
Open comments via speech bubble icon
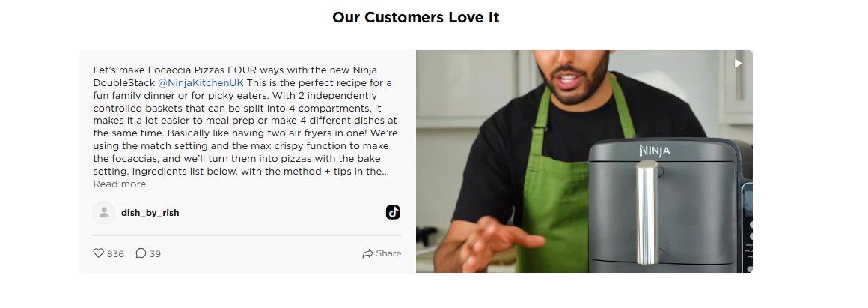pos(141,253)
